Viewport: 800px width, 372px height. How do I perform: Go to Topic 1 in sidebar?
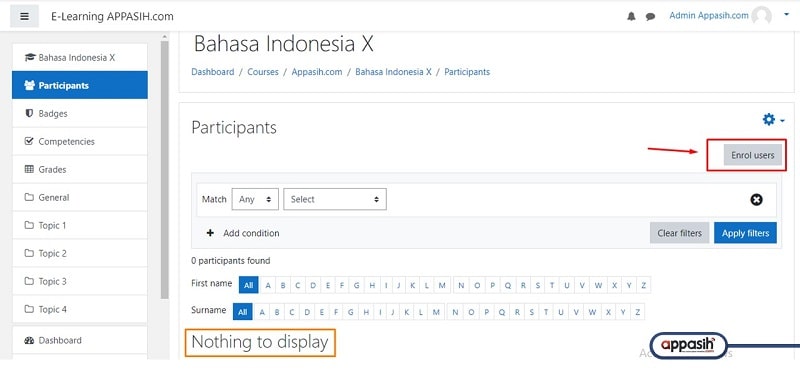click(80, 226)
